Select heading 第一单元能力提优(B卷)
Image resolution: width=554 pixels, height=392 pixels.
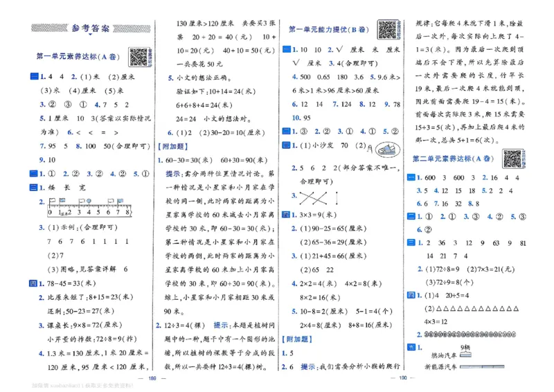click(x=328, y=30)
